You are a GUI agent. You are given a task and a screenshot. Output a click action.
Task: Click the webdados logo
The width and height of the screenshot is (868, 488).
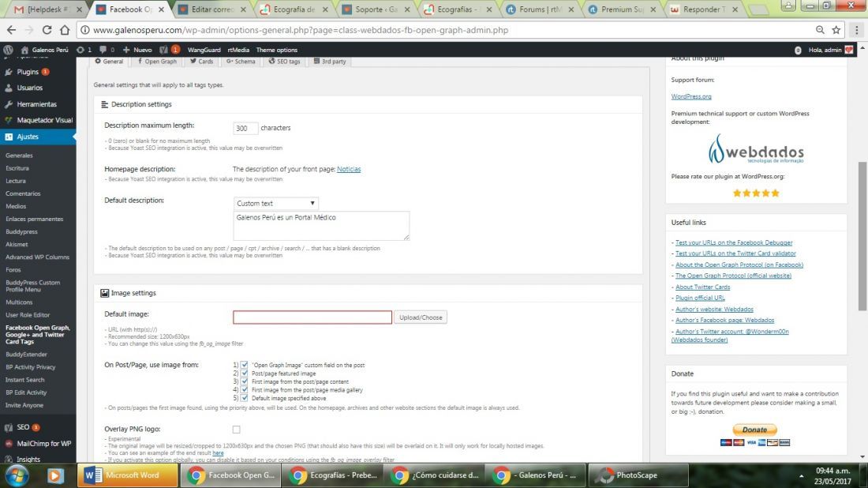click(x=756, y=149)
